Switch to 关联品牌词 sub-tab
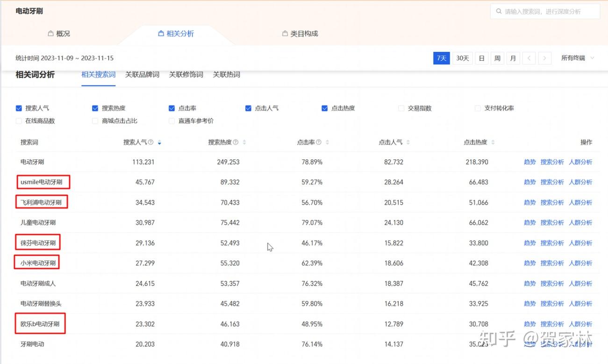The width and height of the screenshot is (608, 364). tap(142, 75)
